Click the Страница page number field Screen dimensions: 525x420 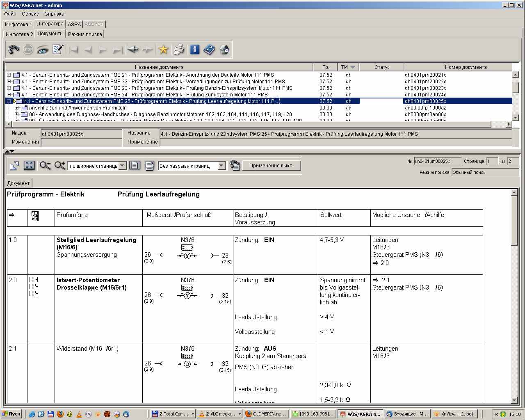(x=492, y=161)
